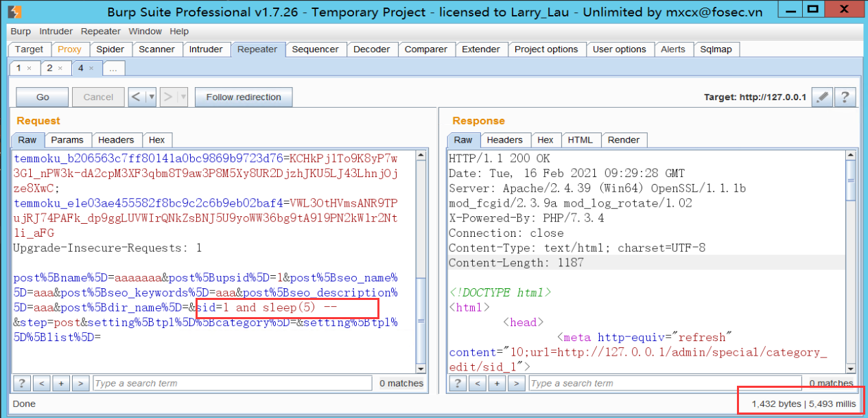Expand the forward history dropdown arrow

click(183, 97)
